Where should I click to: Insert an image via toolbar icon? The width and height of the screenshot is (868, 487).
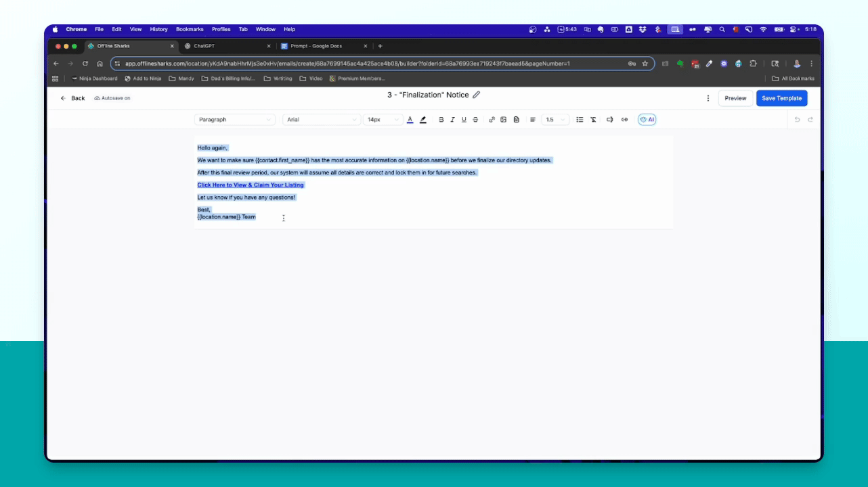[504, 120]
